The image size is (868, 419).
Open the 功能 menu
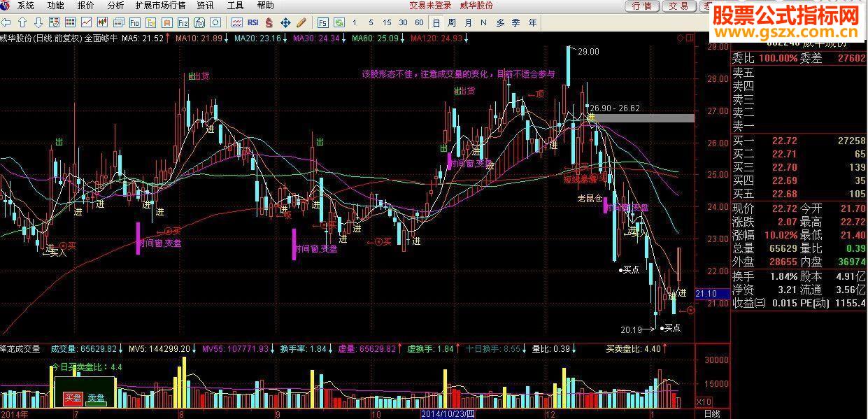[x=56, y=6]
